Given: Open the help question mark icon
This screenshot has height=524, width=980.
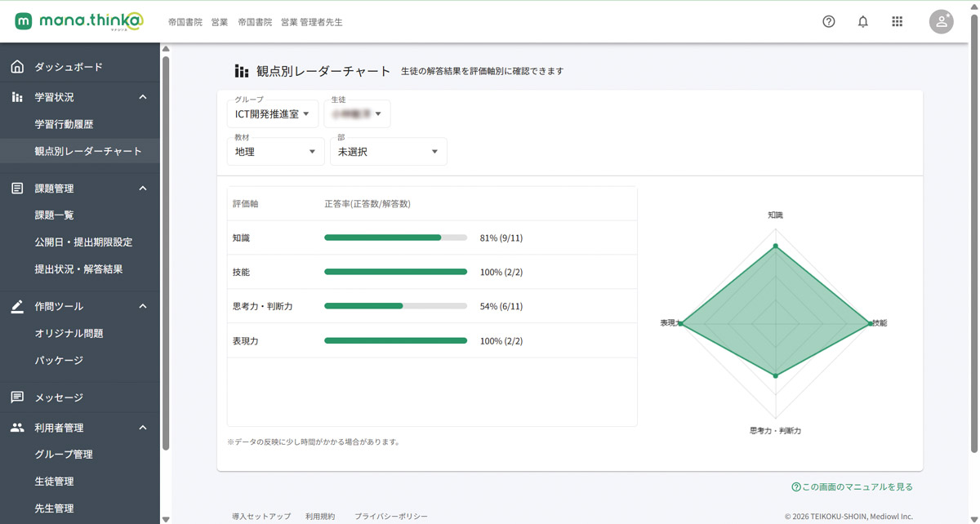Looking at the screenshot, I should pos(829,22).
